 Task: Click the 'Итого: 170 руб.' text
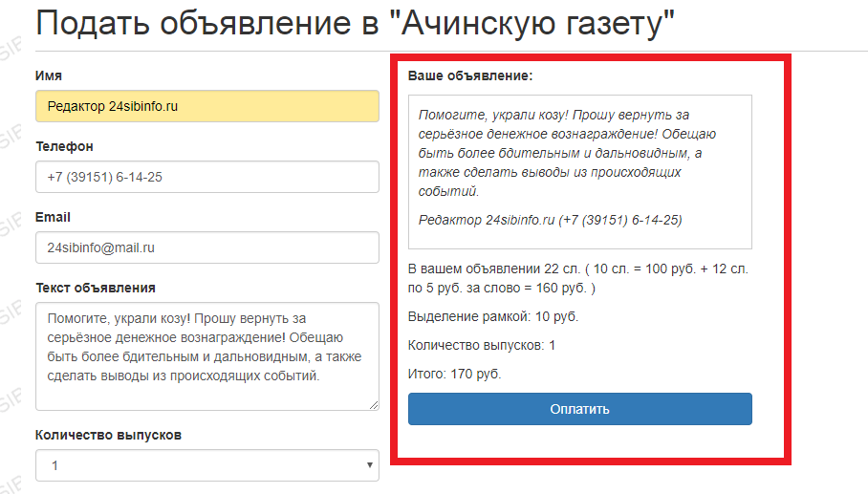point(454,374)
